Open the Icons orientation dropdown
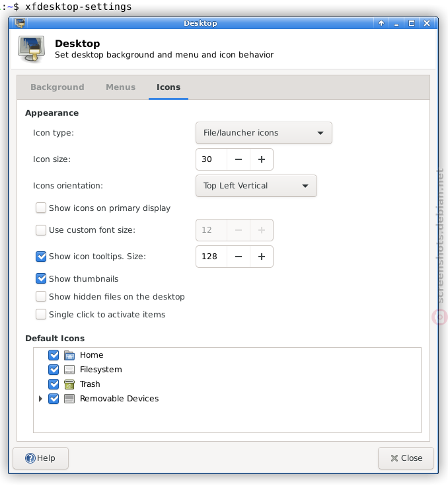 pyautogui.click(x=256, y=186)
